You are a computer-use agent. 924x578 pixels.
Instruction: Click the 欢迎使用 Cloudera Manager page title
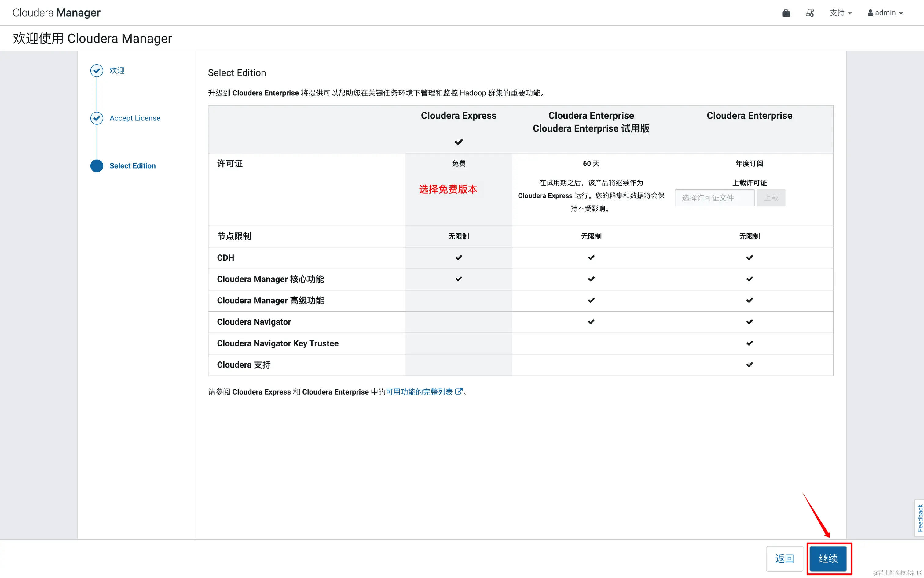(x=92, y=38)
